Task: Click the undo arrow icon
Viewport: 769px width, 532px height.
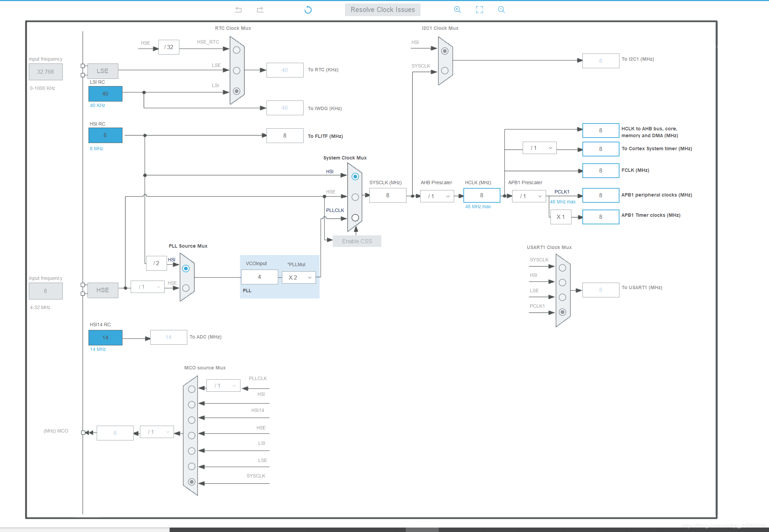Action: (x=238, y=10)
